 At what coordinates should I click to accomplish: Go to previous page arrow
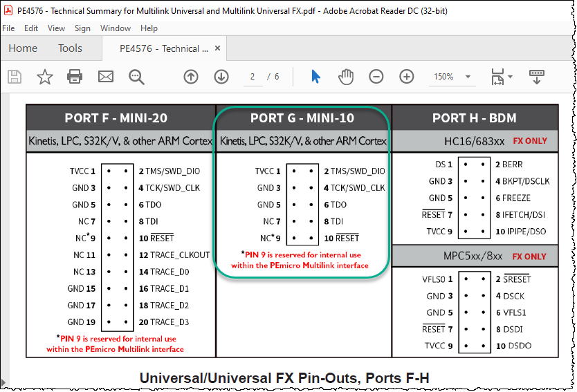(191, 77)
